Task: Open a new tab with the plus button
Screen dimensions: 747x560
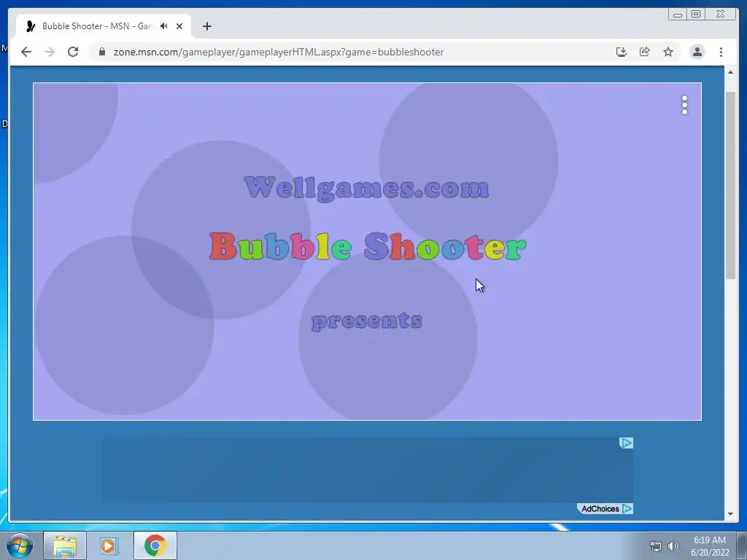Action: pos(206,26)
